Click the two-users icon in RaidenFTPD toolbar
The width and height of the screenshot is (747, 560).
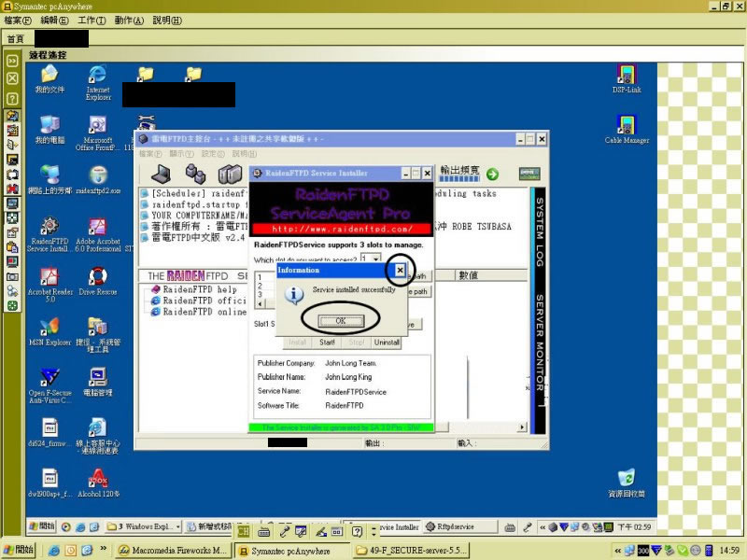point(195,174)
